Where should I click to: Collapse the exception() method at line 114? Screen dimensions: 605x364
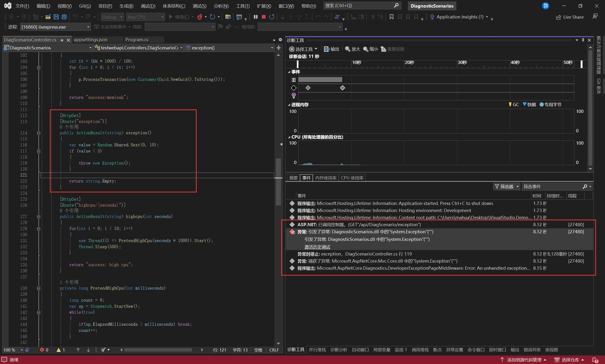point(39,133)
